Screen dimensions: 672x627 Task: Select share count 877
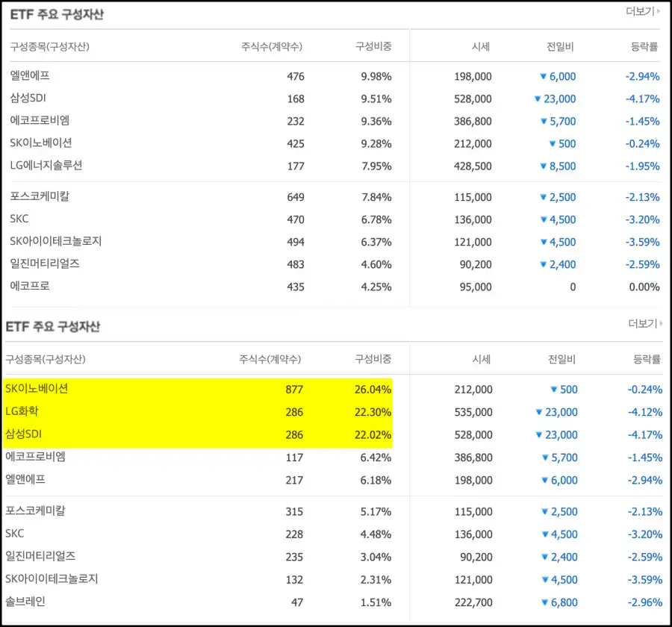pos(294,390)
